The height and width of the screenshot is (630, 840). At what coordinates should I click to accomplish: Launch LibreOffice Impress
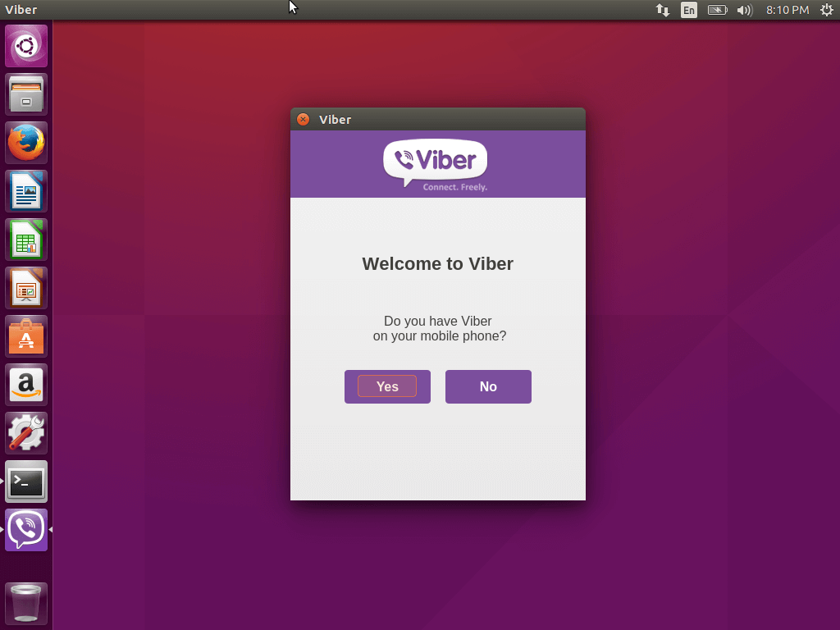[26, 288]
